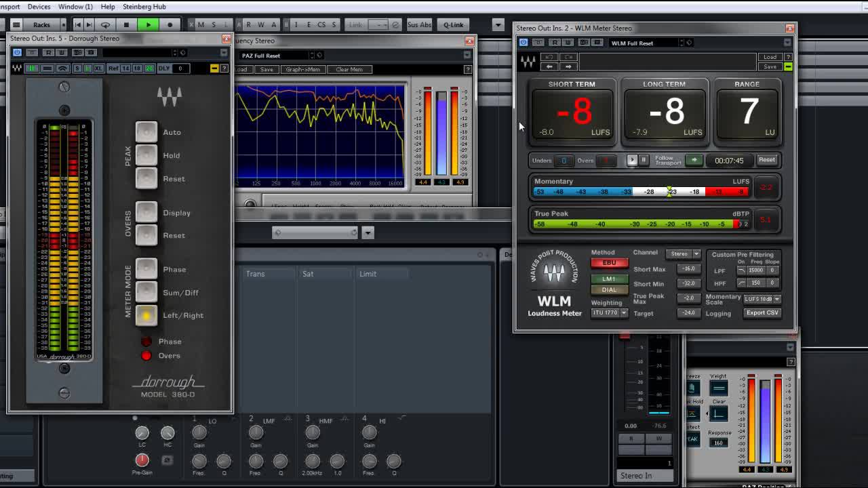Open the Devices menu
The image size is (868, 488).
pyautogui.click(x=39, y=6)
